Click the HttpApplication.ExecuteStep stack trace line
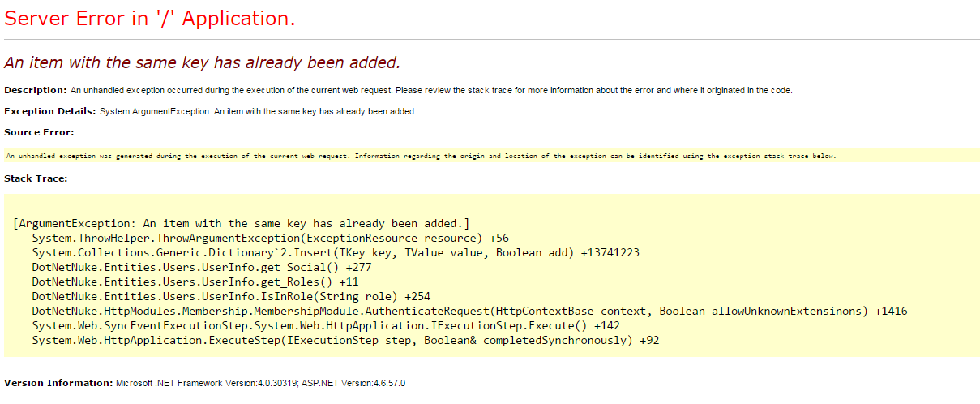Screen dimensions: 980x404 [345, 340]
